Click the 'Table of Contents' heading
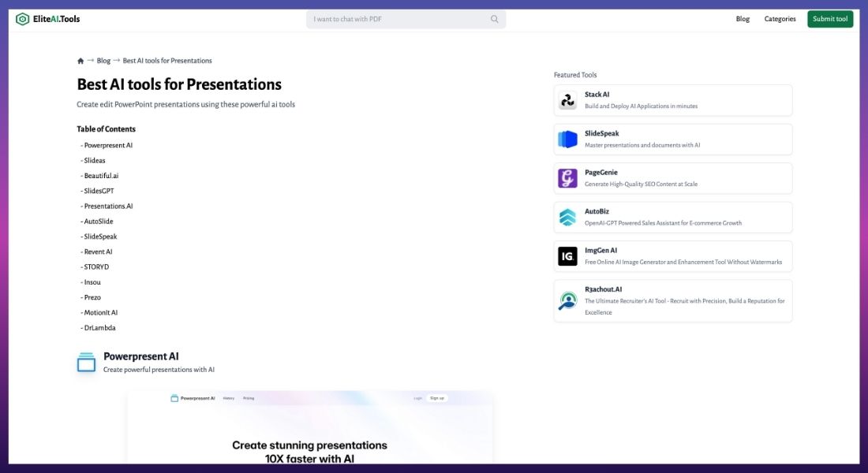The width and height of the screenshot is (868, 473). [x=107, y=129]
